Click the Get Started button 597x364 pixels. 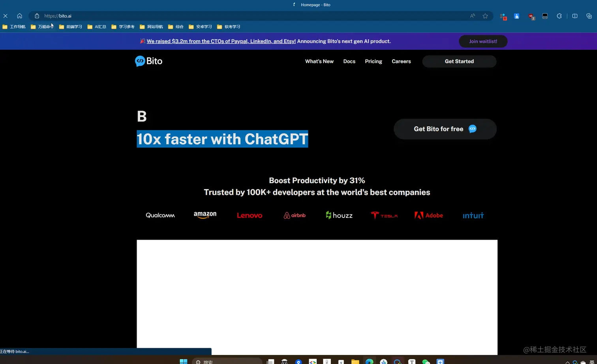459,61
